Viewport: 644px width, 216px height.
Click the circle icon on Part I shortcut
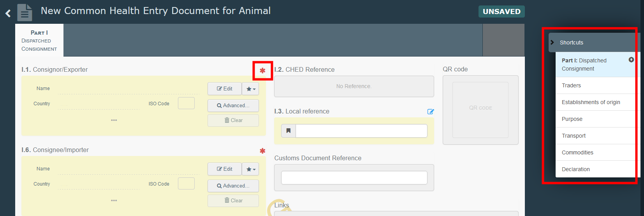[x=631, y=60]
